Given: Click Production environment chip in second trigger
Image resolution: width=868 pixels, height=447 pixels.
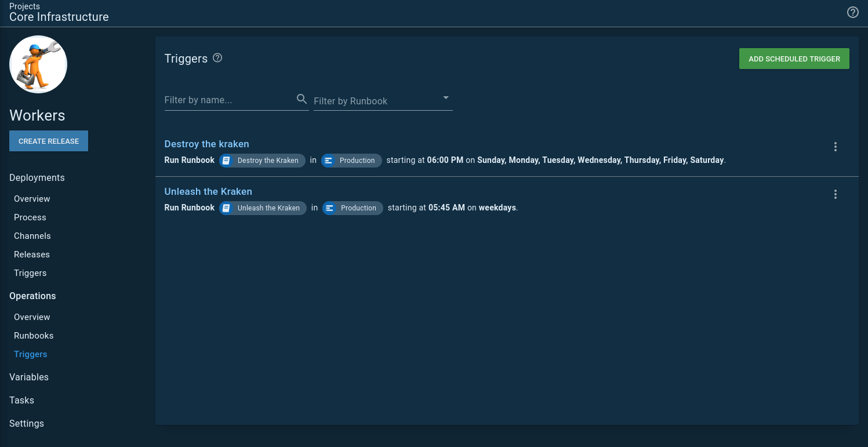Looking at the screenshot, I should tap(353, 208).
